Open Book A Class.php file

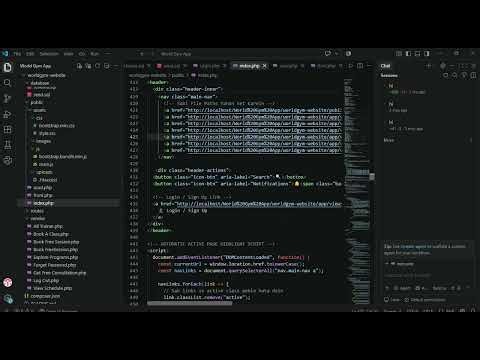51,234
